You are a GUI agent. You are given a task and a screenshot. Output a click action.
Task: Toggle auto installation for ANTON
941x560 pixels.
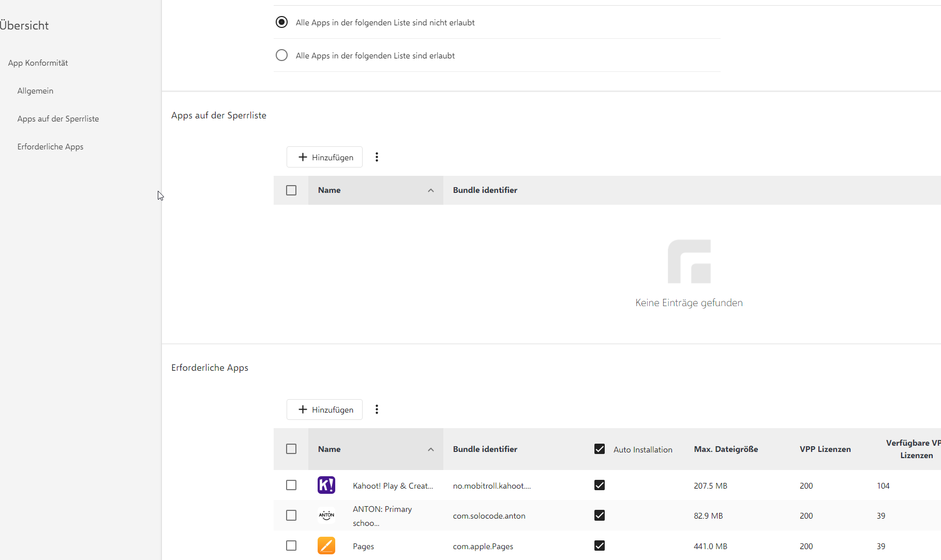click(x=600, y=515)
